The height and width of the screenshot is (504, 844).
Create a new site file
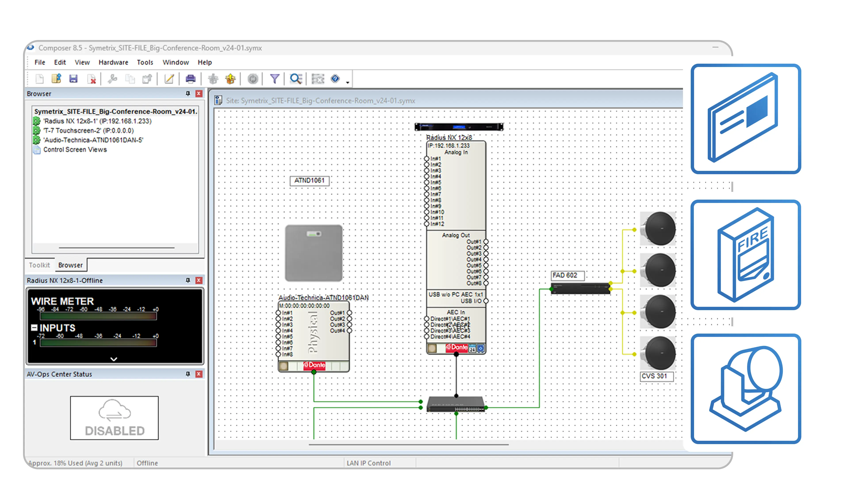click(39, 78)
